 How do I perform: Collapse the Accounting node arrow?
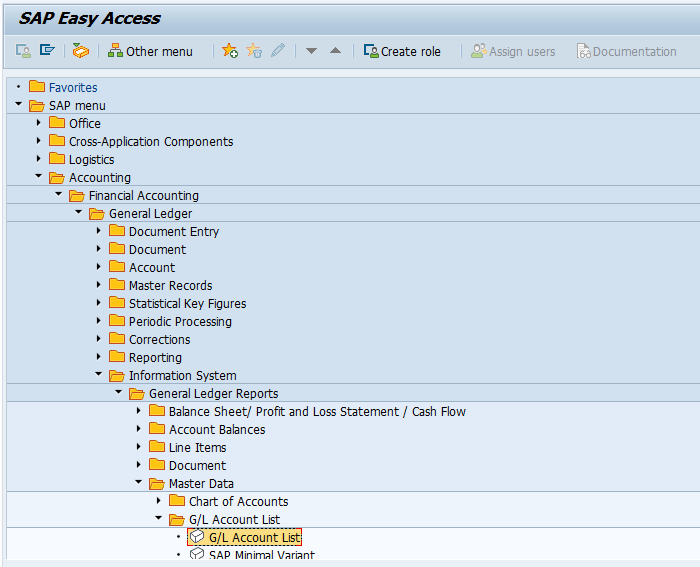[38, 176]
